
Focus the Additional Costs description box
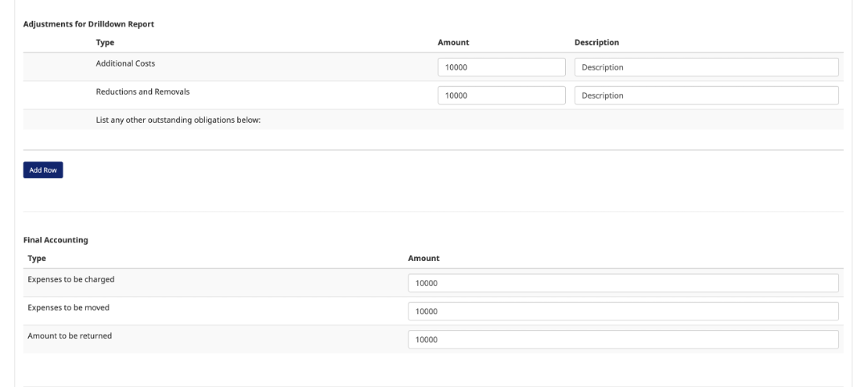pos(706,67)
